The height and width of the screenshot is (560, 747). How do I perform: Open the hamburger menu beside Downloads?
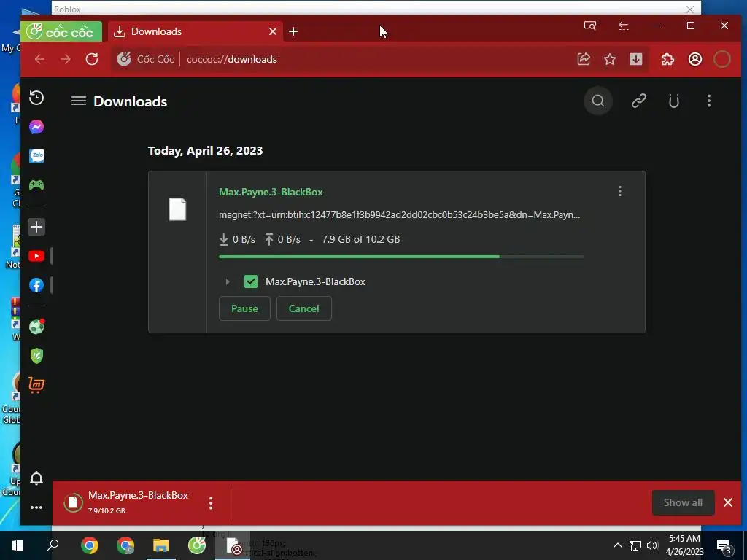tap(79, 101)
